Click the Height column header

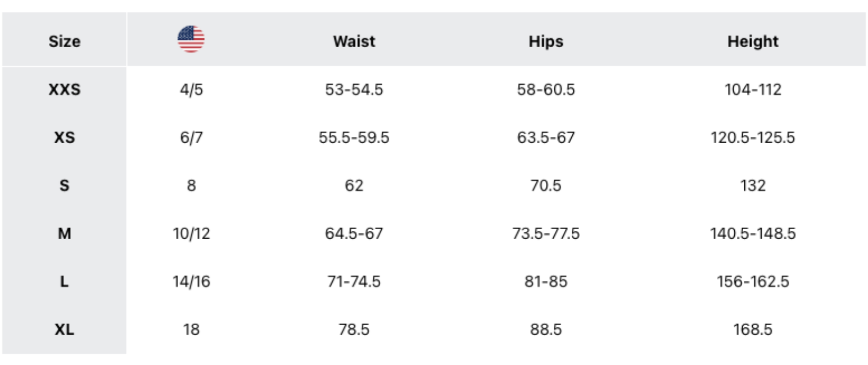(753, 42)
